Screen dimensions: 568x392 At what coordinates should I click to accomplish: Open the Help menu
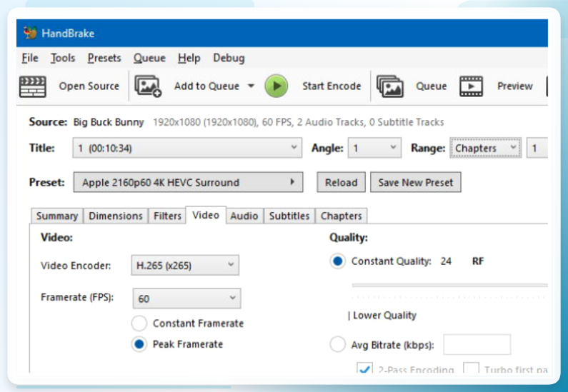(189, 58)
